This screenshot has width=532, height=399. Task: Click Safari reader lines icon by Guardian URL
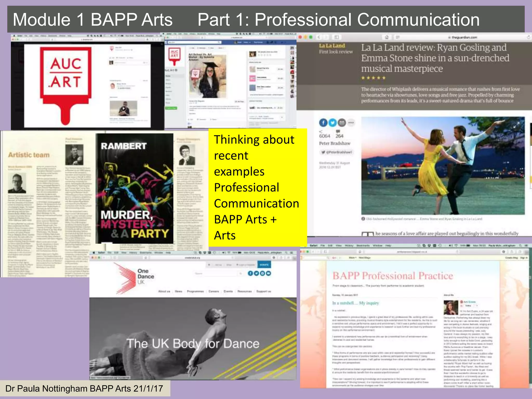pyautogui.click(x=397, y=37)
